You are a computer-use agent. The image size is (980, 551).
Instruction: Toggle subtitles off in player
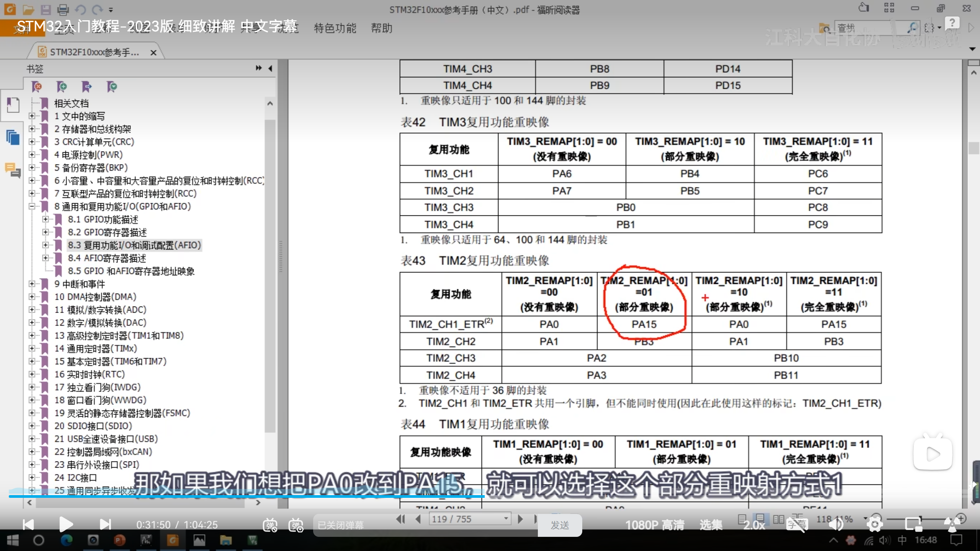click(797, 525)
